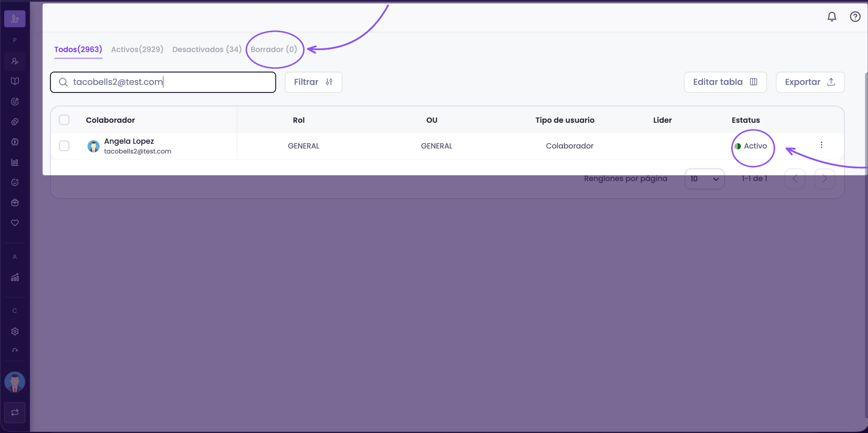
Task: Click the Estatus column header
Action: coord(746,120)
